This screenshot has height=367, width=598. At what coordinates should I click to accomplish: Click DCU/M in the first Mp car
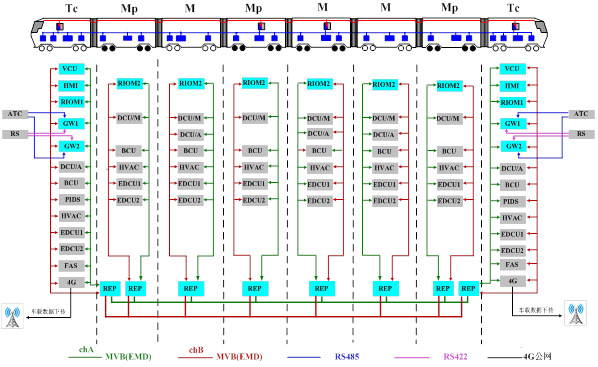129,118
